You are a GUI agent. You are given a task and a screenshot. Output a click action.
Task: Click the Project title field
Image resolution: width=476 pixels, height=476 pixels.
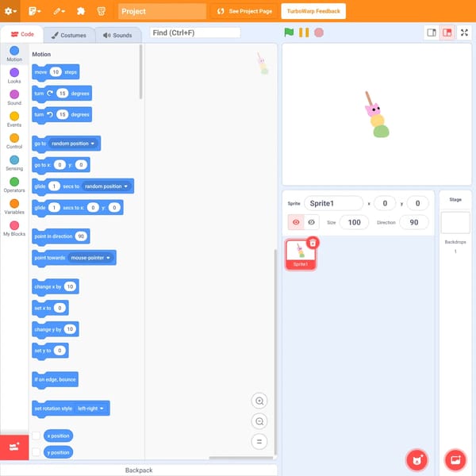point(162,11)
